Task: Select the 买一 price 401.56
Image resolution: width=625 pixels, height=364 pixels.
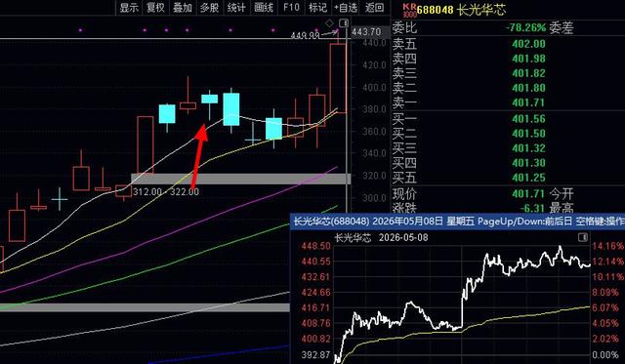Action: (x=528, y=119)
